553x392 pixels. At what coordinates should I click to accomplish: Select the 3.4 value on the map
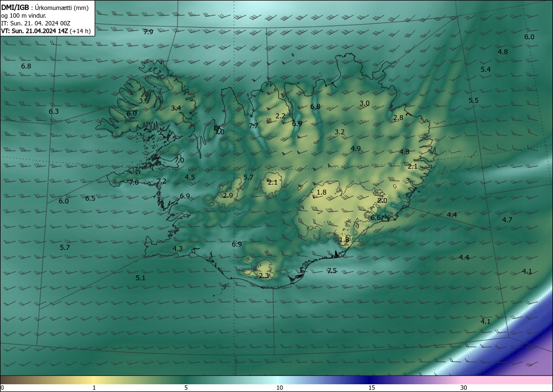[x=176, y=108]
